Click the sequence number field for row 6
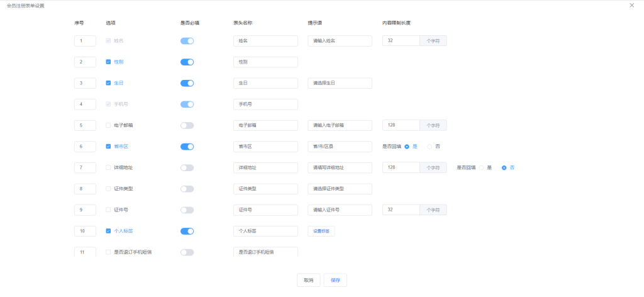644x297 pixels. pos(85,147)
